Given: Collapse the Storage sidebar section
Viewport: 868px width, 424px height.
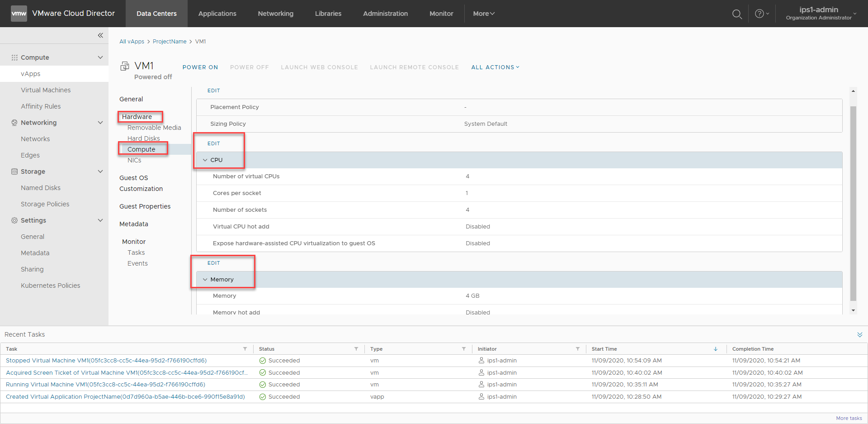Looking at the screenshot, I should pyautogui.click(x=100, y=172).
